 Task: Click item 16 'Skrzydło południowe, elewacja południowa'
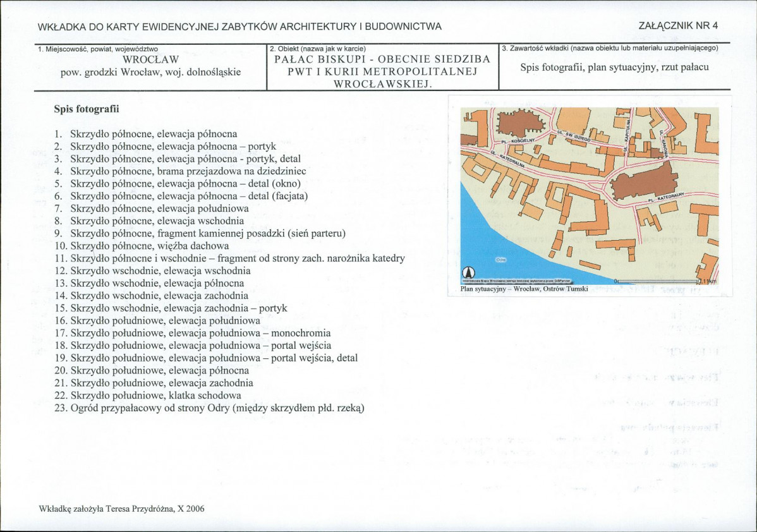point(165,321)
